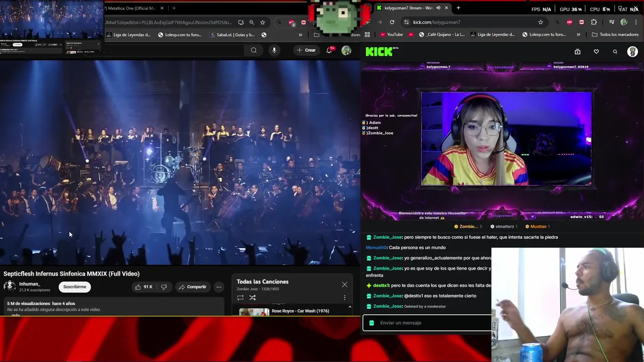Open zoom icon in YouTube address bar
644x362 pixels.
pos(252,22)
